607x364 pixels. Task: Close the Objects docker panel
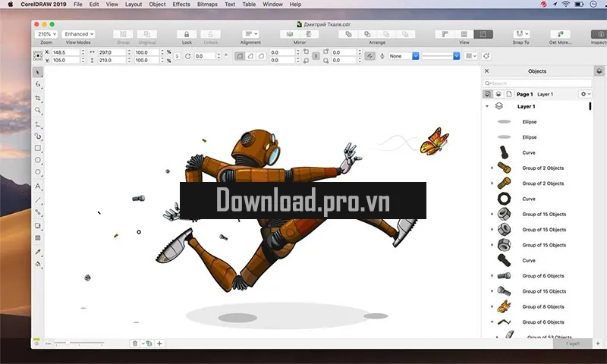(486, 71)
